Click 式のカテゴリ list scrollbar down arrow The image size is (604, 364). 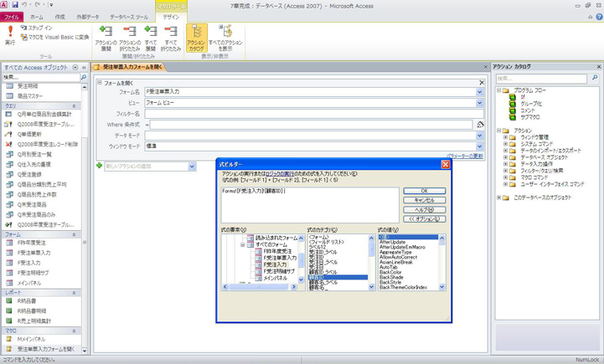click(372, 287)
